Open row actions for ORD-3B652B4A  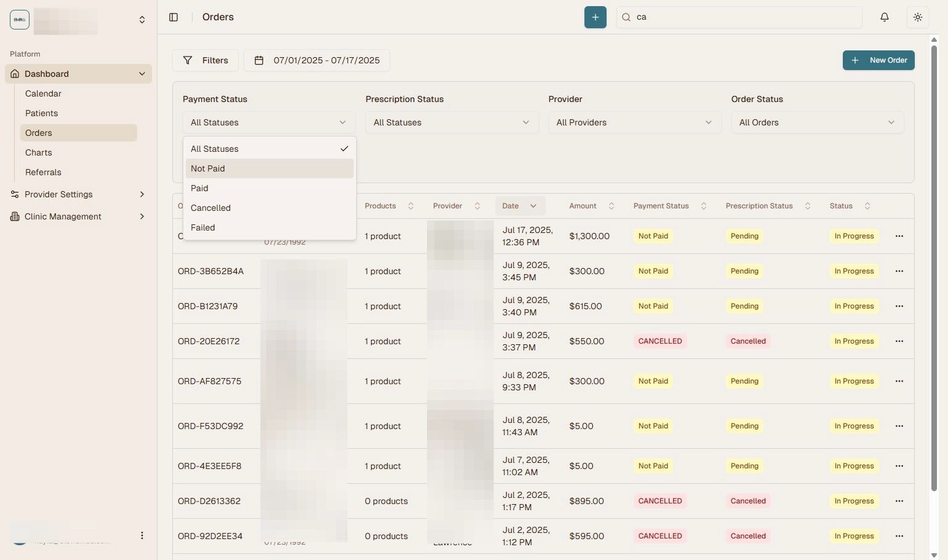click(899, 271)
